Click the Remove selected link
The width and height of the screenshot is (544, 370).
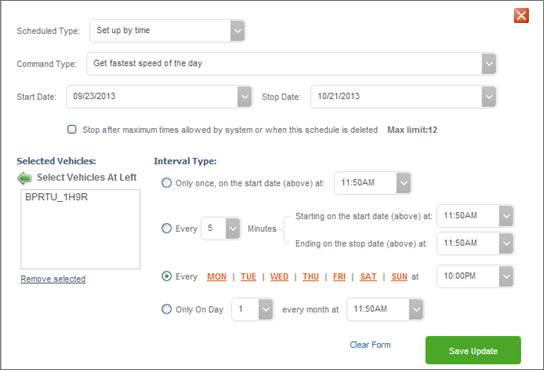coord(53,279)
